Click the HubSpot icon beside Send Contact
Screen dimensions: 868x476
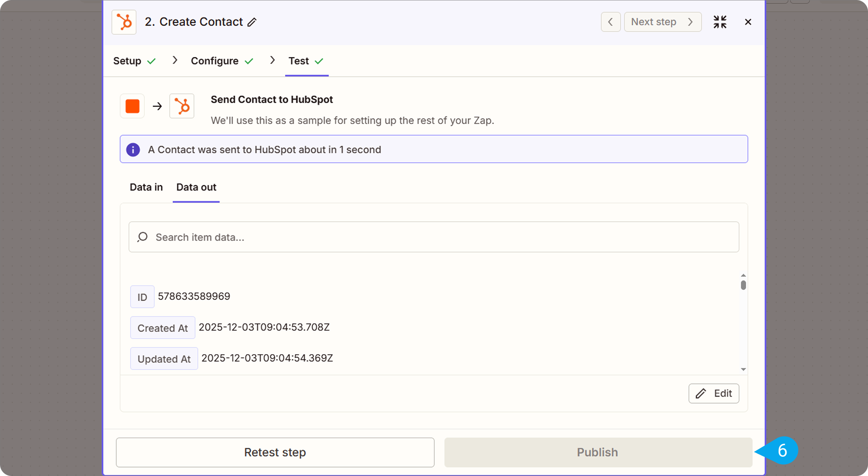[182, 106]
